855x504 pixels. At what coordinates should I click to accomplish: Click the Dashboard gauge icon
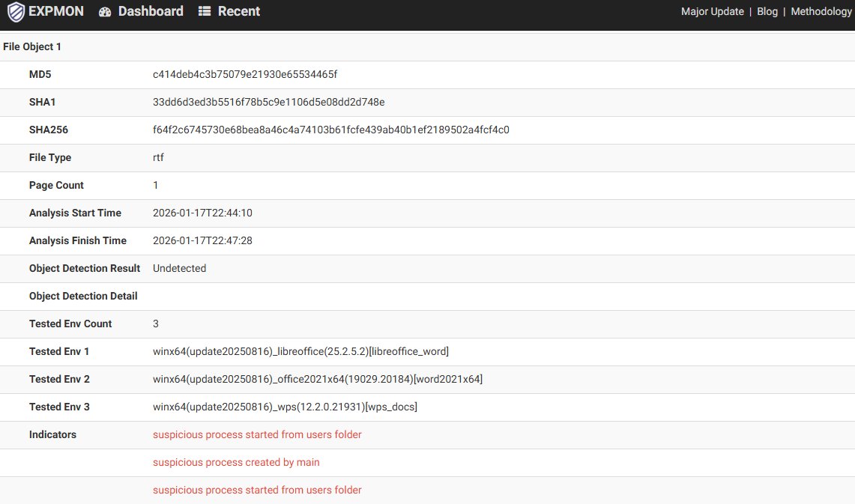[105, 11]
